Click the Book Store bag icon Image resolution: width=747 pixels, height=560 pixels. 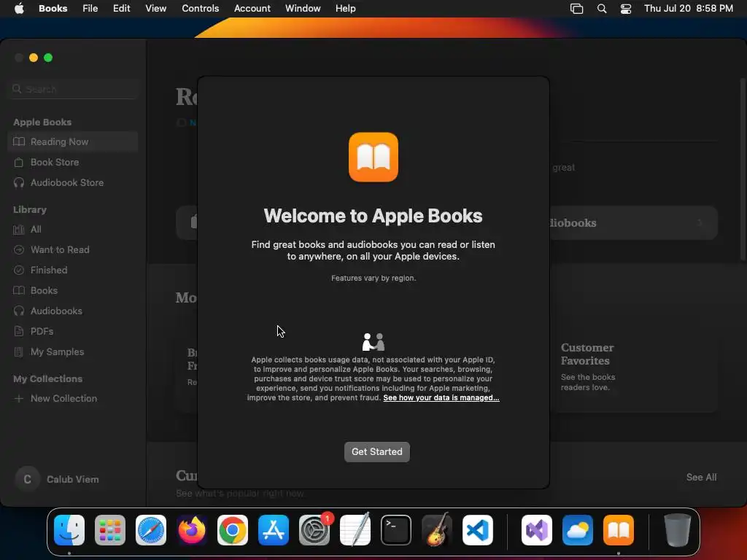point(19,163)
